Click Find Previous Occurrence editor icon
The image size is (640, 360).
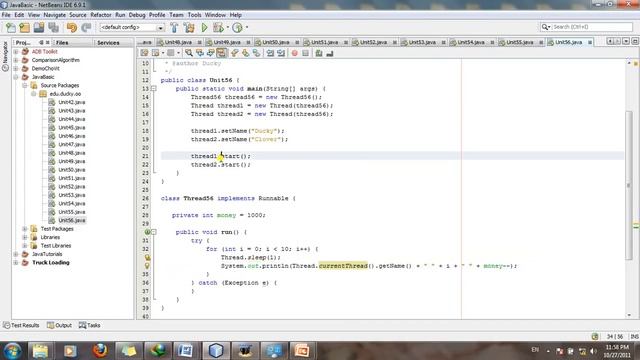tap(200, 53)
